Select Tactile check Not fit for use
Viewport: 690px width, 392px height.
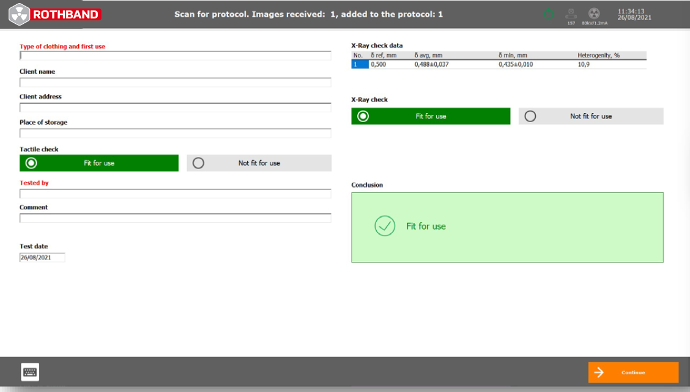click(259, 163)
